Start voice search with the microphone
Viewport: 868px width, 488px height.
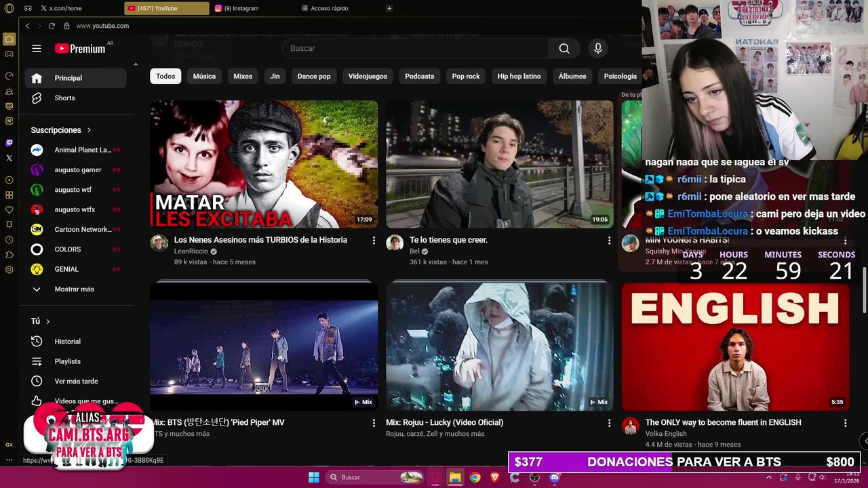click(597, 48)
